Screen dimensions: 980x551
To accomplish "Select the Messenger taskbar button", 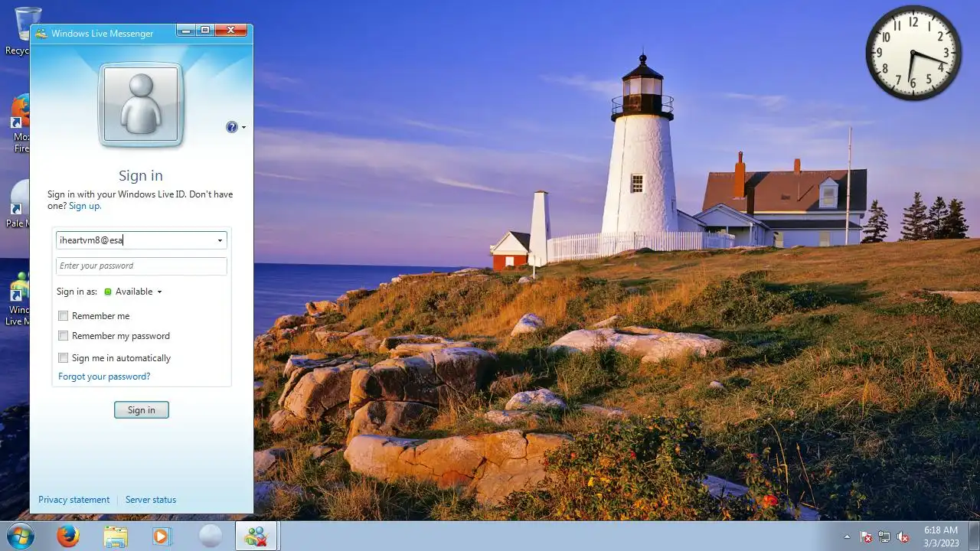I will click(256, 536).
